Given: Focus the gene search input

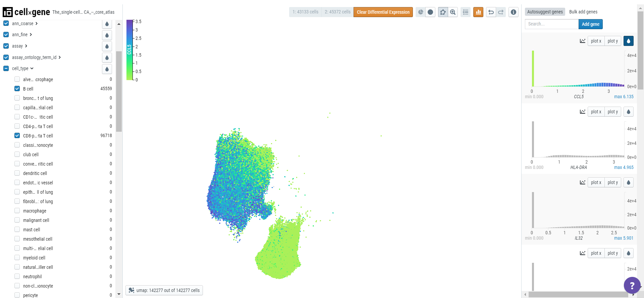Looking at the screenshot, I should tap(552, 24).
